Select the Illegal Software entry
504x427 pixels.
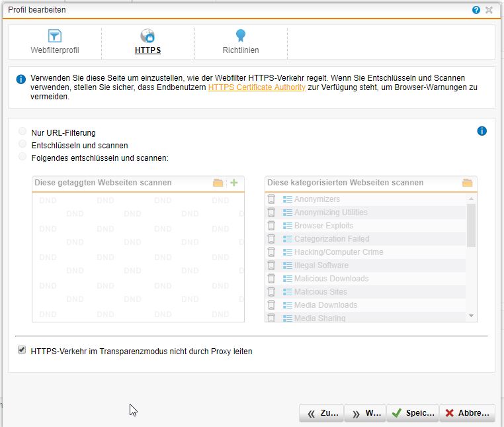321,265
